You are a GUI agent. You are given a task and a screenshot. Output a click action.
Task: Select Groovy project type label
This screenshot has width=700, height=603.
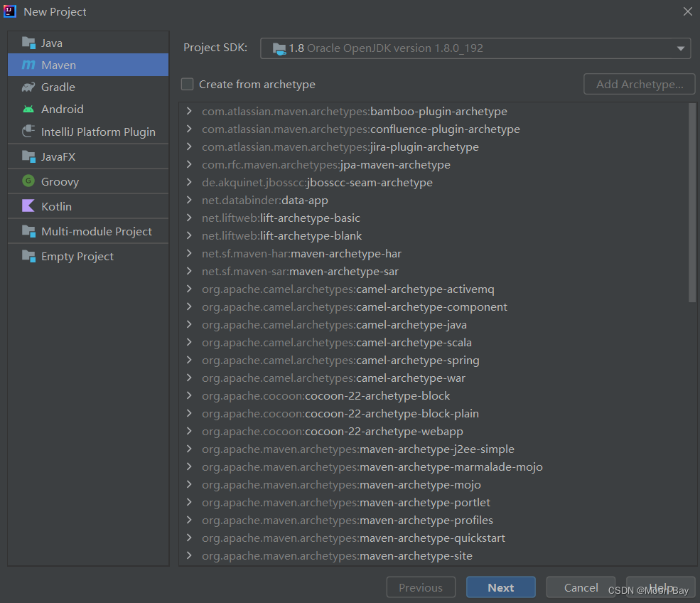[60, 181]
